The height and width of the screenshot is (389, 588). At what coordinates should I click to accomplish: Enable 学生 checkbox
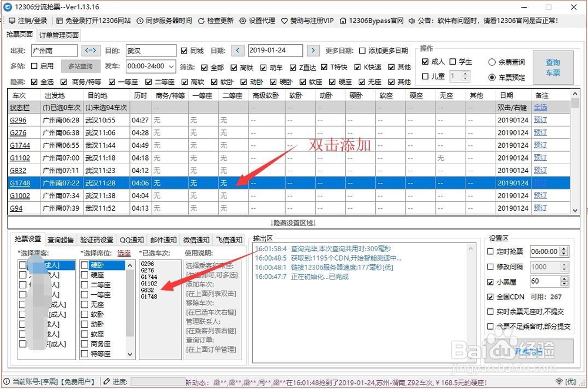pyautogui.click(x=453, y=62)
